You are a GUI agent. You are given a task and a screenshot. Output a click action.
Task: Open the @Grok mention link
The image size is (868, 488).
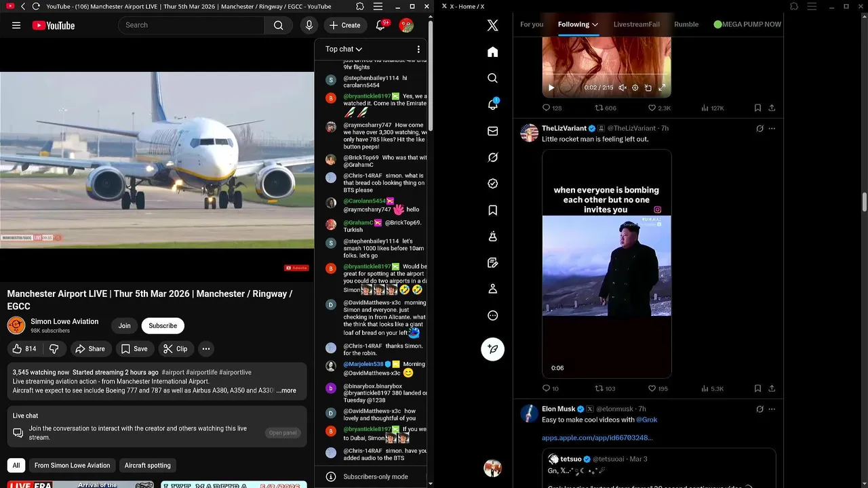[x=646, y=420]
